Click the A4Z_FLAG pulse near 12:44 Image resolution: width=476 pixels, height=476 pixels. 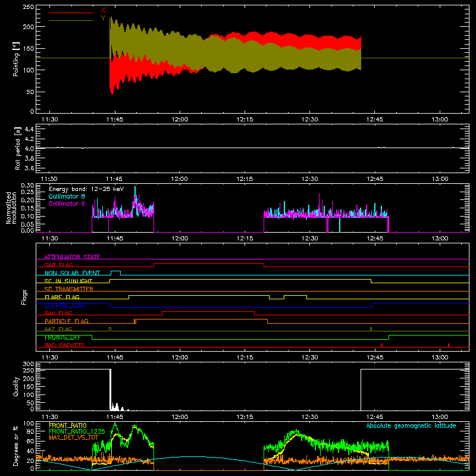tap(371, 329)
